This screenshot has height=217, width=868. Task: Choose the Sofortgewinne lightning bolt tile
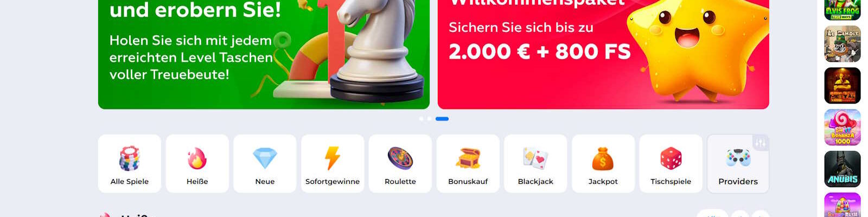[333, 164]
